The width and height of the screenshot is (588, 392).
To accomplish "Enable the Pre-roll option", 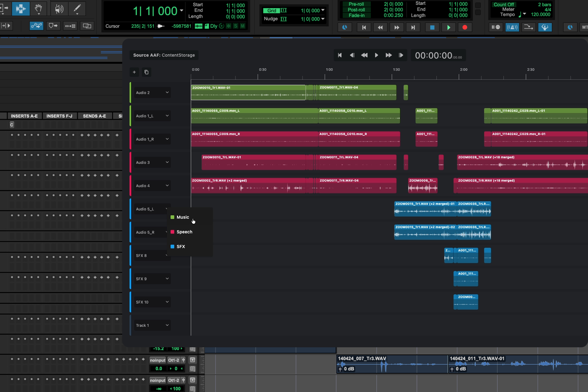I will coord(356,4).
